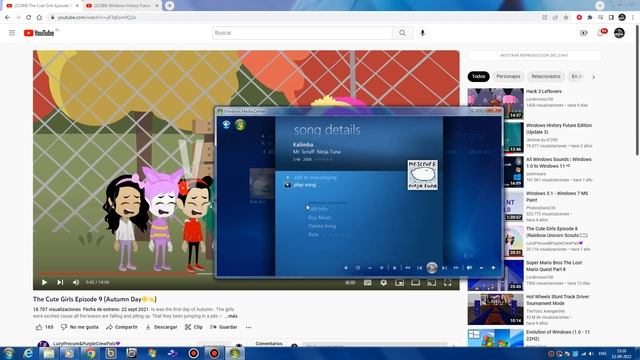
Task: Expand more filter chips with arrow
Action: click(593, 77)
